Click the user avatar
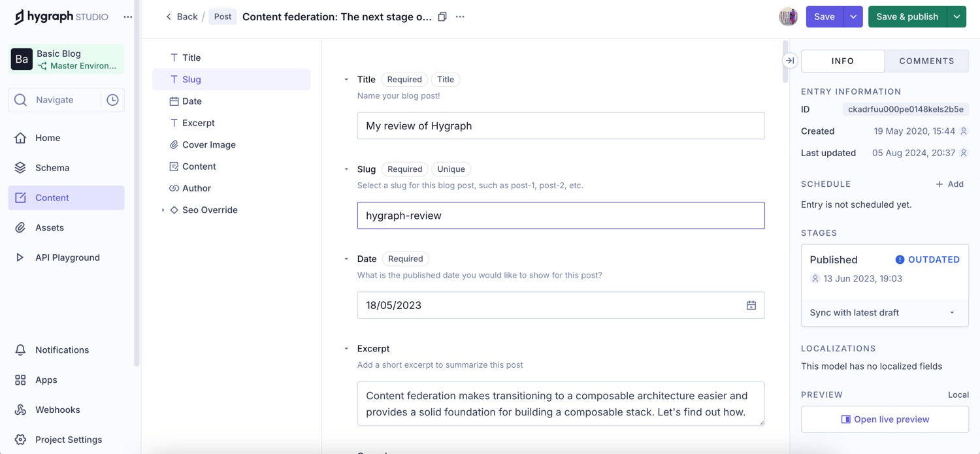 (788, 17)
